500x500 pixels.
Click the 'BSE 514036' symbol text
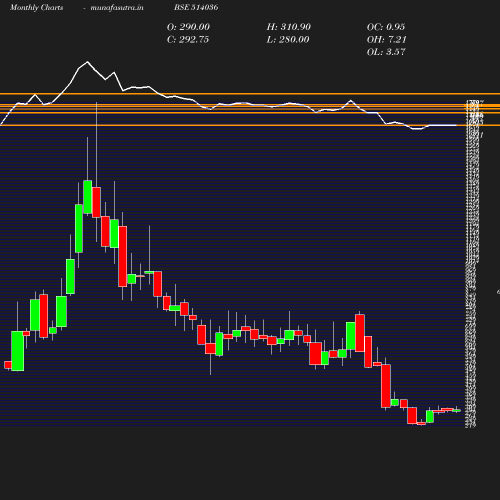point(196,7)
